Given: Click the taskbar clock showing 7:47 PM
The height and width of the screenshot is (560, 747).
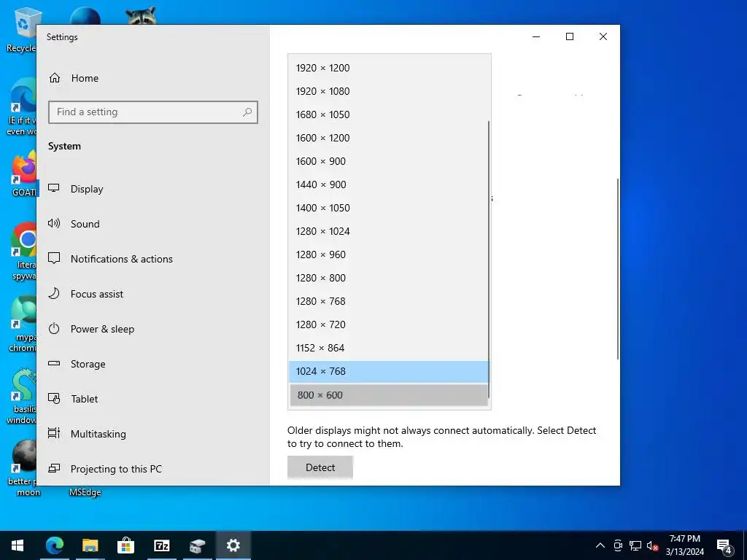Looking at the screenshot, I should pyautogui.click(x=684, y=545).
